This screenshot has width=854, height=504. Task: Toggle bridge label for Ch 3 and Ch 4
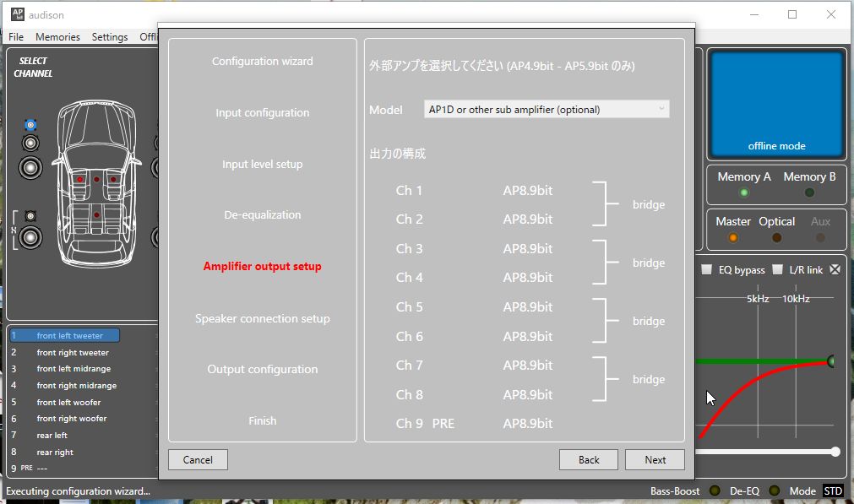pos(649,263)
